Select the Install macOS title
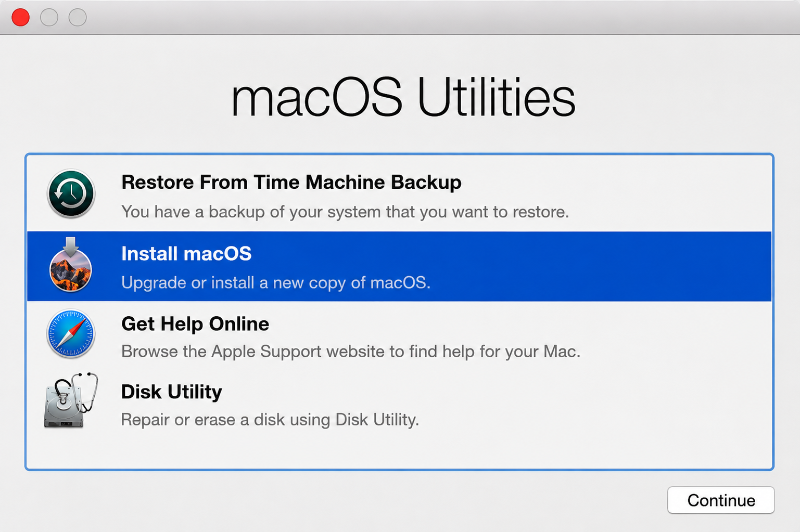Viewport: 800px width, 532px height. tap(186, 254)
